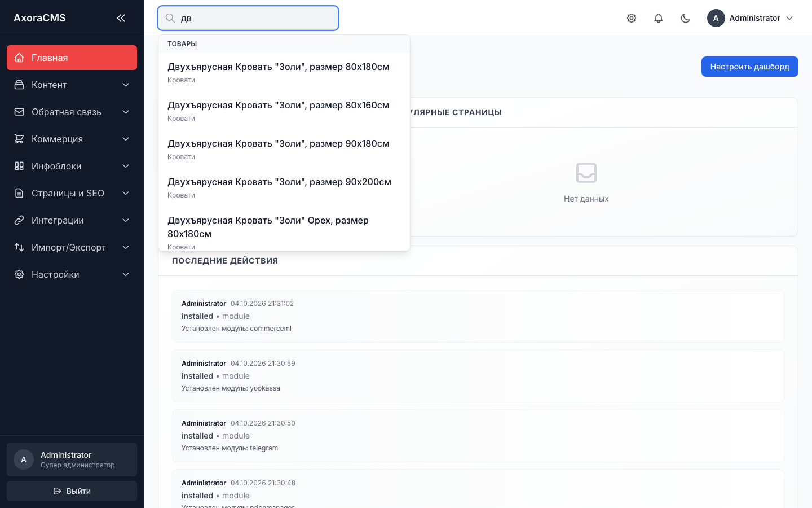The width and height of the screenshot is (812, 508).
Task: Go to Главная menu item
Action: point(72,58)
